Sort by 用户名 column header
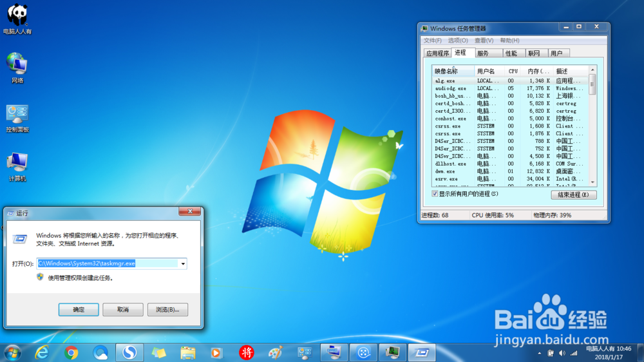Screen dimensions: 644x362 [489, 71]
